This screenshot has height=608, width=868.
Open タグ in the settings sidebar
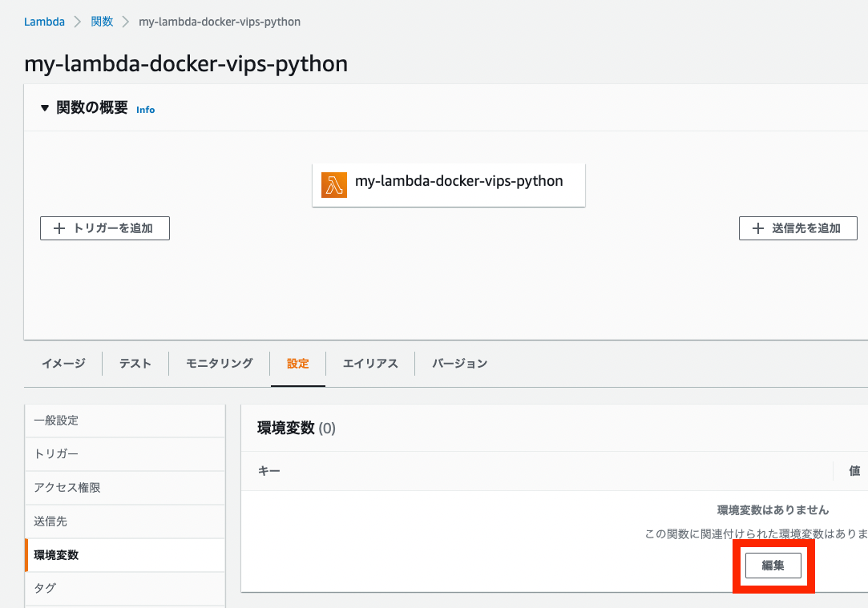click(125, 589)
